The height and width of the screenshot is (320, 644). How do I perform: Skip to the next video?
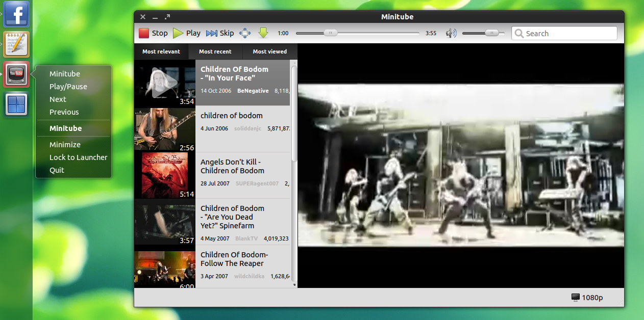220,33
